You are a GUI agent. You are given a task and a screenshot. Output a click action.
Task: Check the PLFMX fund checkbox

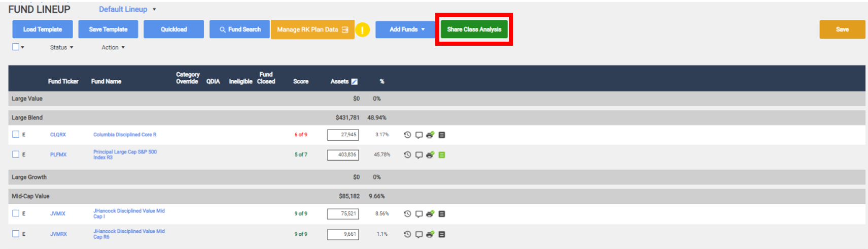(16, 154)
